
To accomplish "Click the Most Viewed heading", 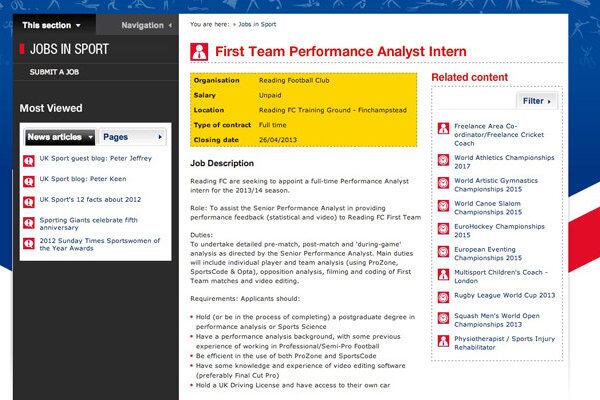I will 51,108.
